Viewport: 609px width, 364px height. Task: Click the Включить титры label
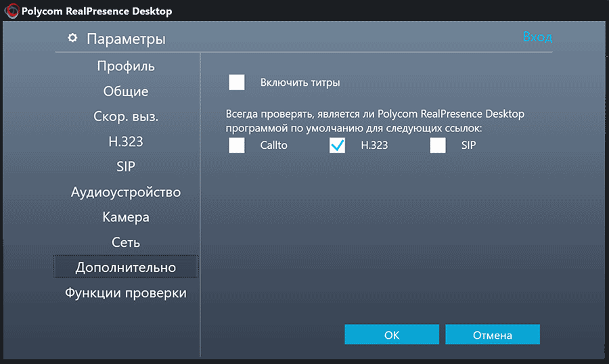tap(300, 83)
